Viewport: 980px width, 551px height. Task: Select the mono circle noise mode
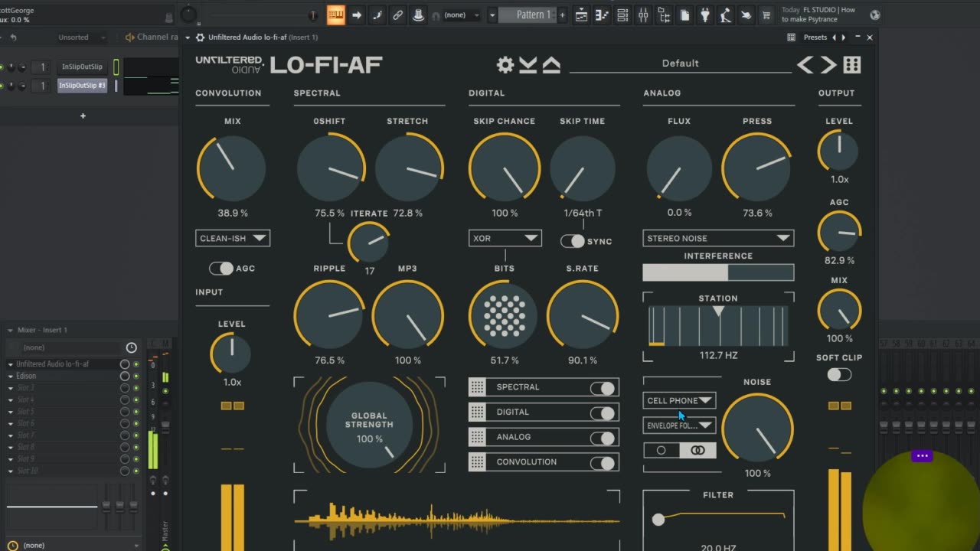pyautogui.click(x=661, y=451)
